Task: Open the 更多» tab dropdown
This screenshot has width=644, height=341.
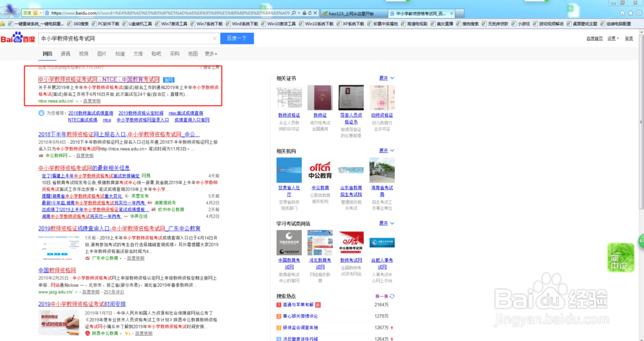Action: pyautogui.click(x=211, y=54)
